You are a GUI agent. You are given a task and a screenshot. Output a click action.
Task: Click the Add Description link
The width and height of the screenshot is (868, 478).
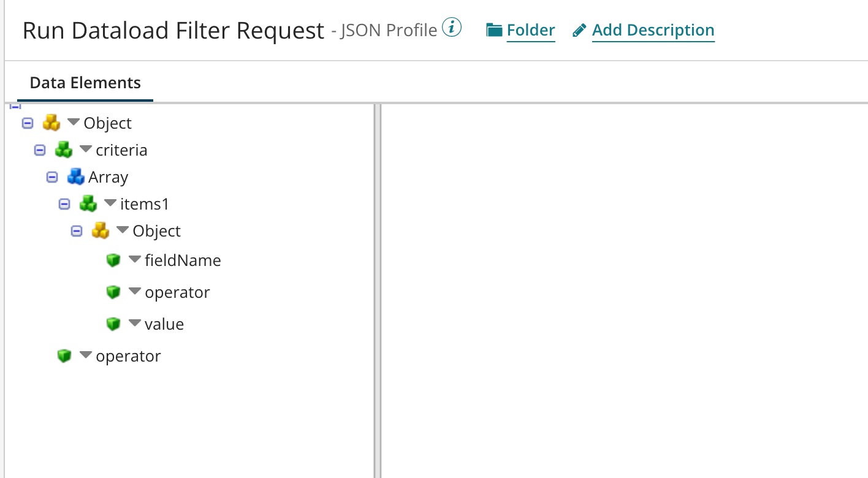(x=653, y=30)
